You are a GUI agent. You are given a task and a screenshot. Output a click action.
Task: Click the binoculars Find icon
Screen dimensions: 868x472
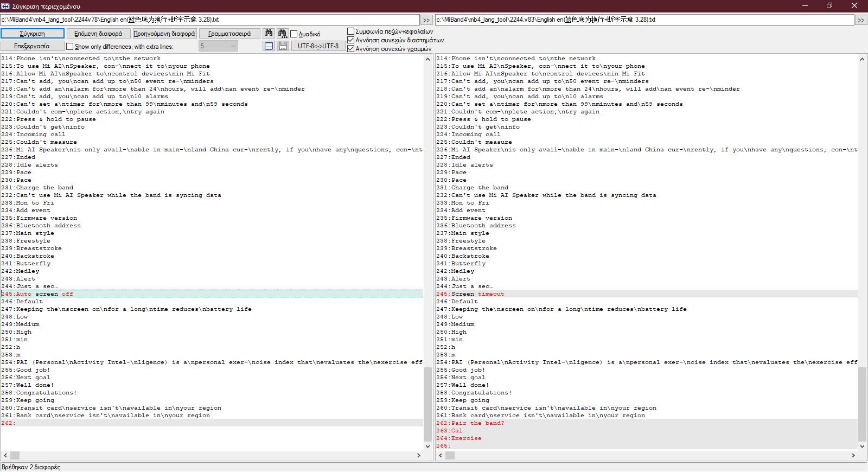click(269, 33)
